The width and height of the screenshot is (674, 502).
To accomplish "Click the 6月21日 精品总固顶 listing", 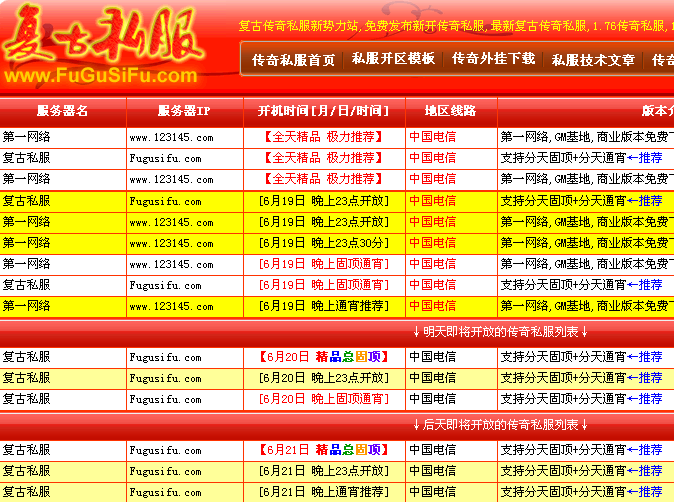I will [x=323, y=450].
